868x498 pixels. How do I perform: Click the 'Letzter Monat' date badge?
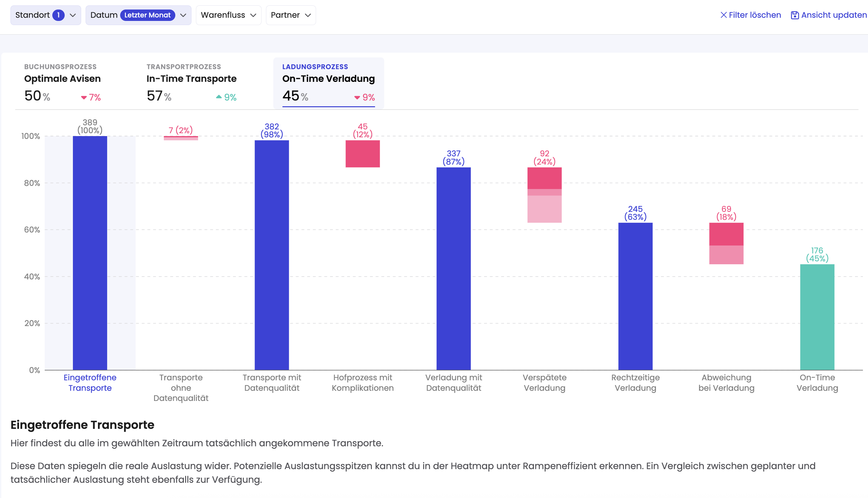click(x=147, y=15)
